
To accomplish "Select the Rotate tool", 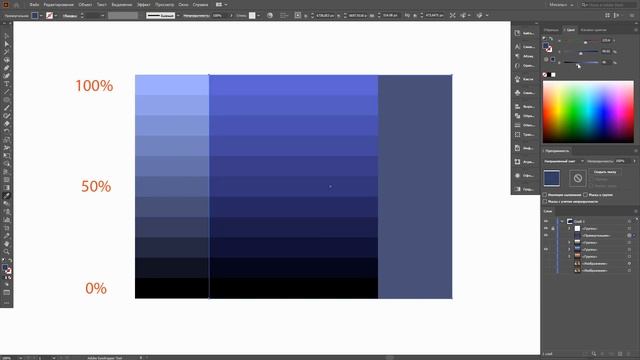I will coord(7,131).
